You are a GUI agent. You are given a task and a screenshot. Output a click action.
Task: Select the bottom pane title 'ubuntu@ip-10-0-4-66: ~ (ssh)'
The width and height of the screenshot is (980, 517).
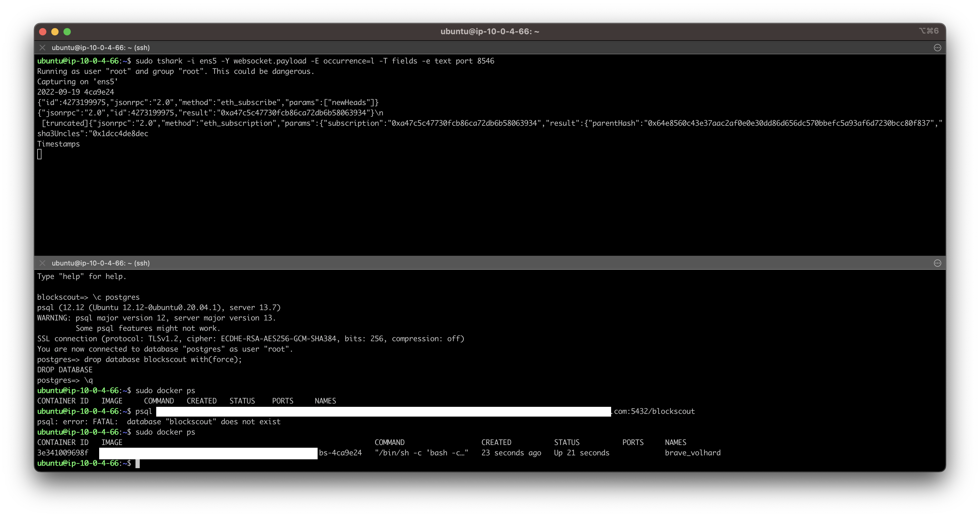pyautogui.click(x=101, y=263)
